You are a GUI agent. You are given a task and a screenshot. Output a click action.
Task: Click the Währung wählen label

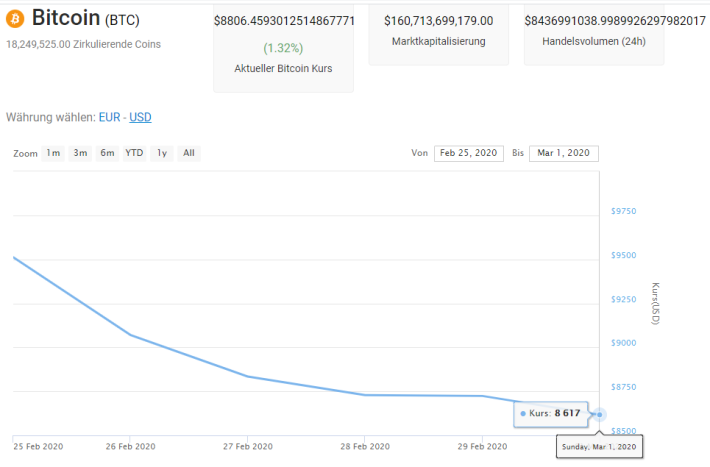click(51, 117)
